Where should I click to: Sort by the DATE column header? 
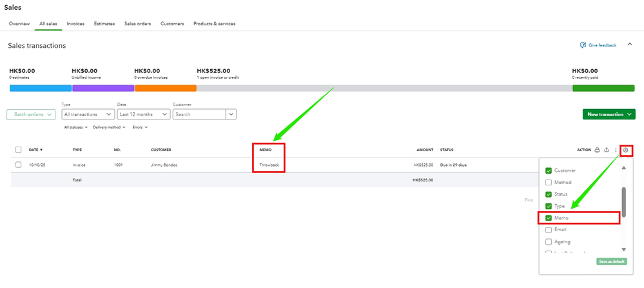coord(35,150)
